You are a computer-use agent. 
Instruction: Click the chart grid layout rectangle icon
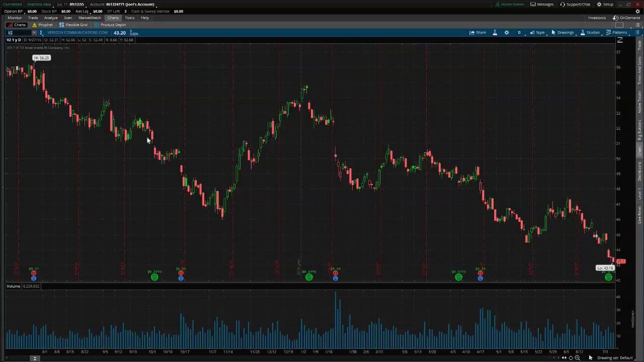tap(619, 25)
